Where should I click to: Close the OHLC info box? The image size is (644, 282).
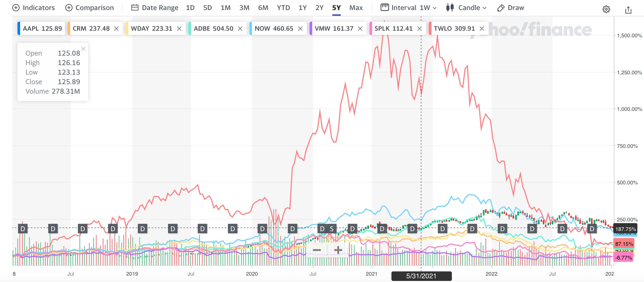click(x=83, y=49)
